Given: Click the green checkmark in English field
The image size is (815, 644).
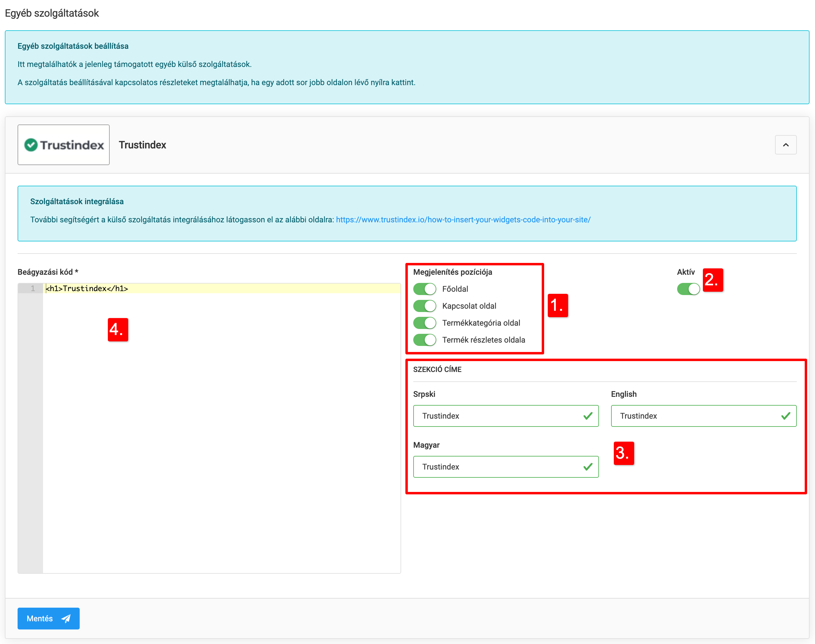Looking at the screenshot, I should [786, 416].
